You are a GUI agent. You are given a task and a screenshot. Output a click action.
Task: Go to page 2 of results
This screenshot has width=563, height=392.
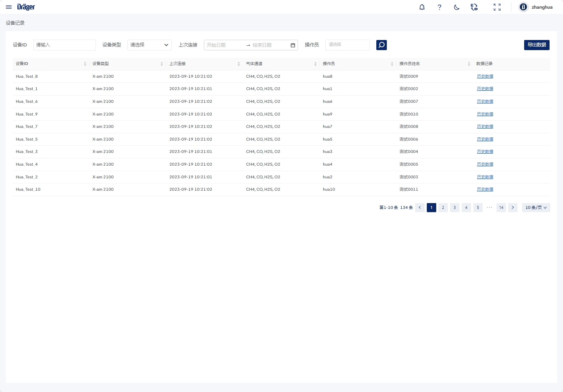[443, 207]
